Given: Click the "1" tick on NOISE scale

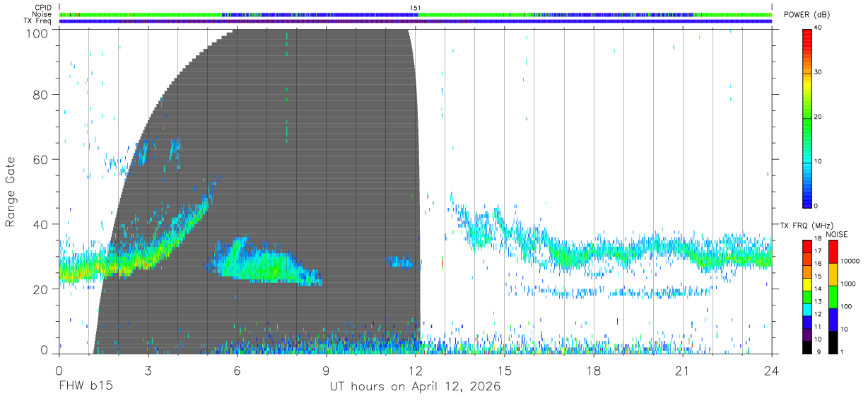Looking at the screenshot, I should [843, 352].
